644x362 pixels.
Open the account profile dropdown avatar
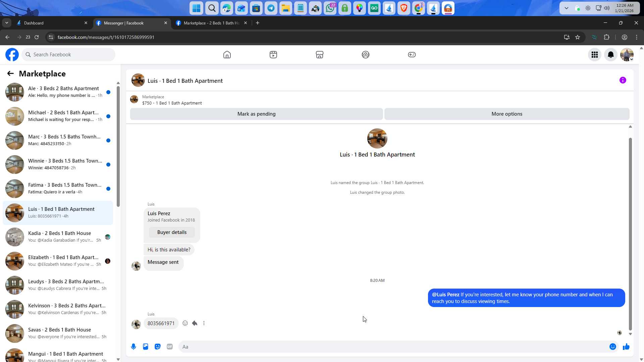pos(627,55)
